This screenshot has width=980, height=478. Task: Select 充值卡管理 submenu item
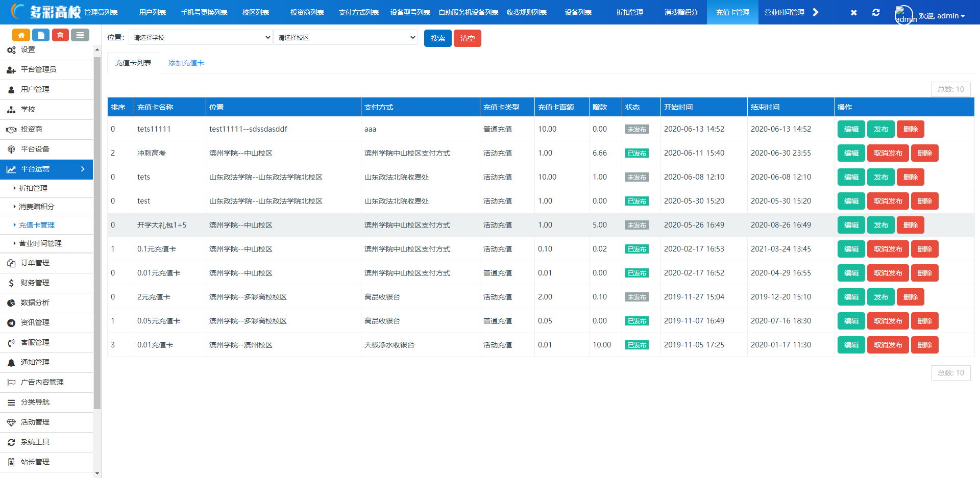(x=46, y=225)
